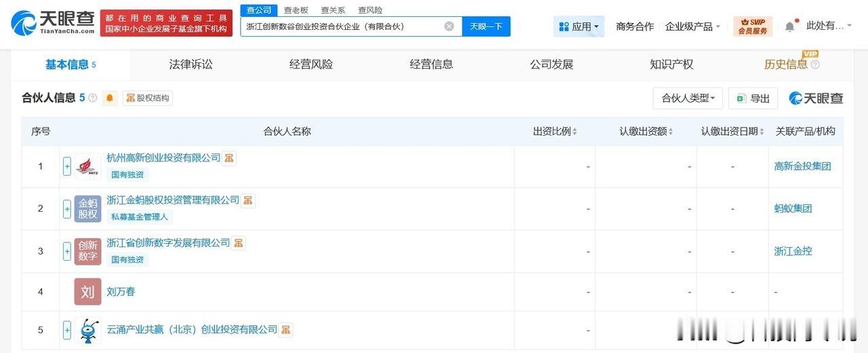Open 刘万春 person link
Image resolution: width=868 pixels, height=353 pixels.
(121, 291)
